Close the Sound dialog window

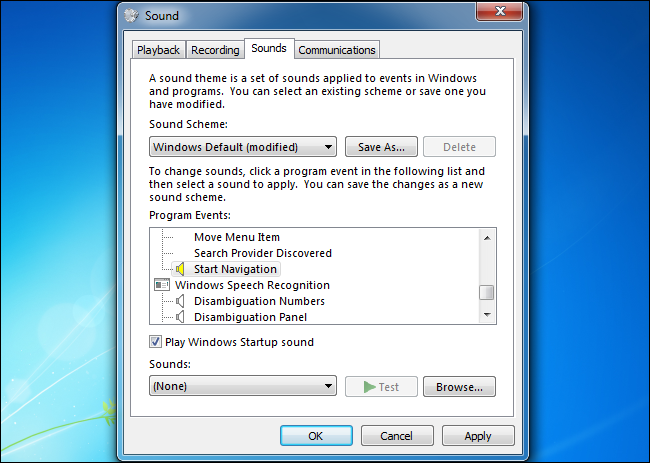click(500, 11)
